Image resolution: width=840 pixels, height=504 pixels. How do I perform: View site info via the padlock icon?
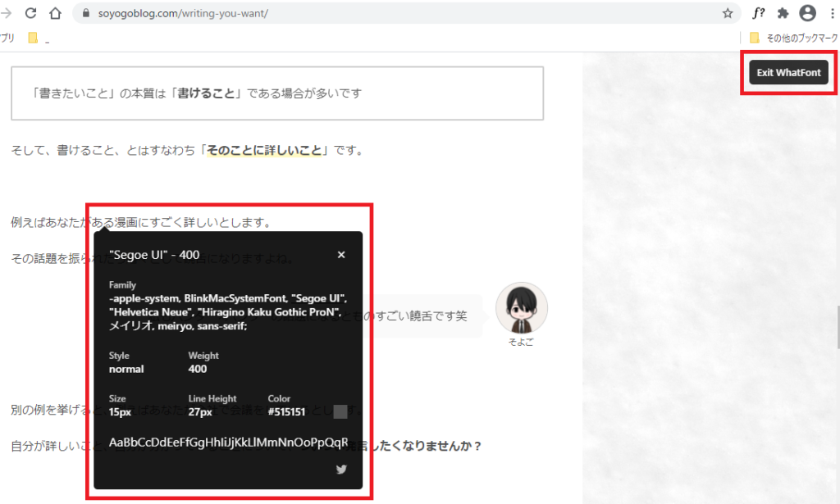(x=85, y=13)
